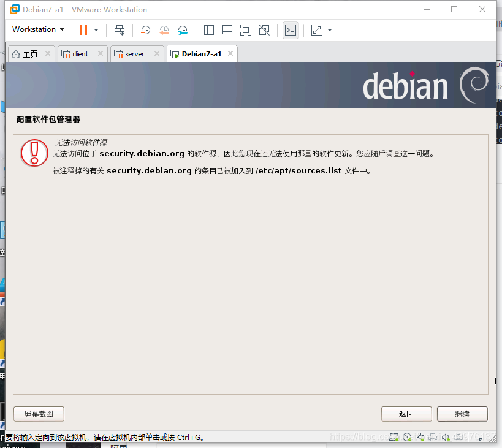Click the 返回 go back button
The image size is (502, 448).
[406, 414]
